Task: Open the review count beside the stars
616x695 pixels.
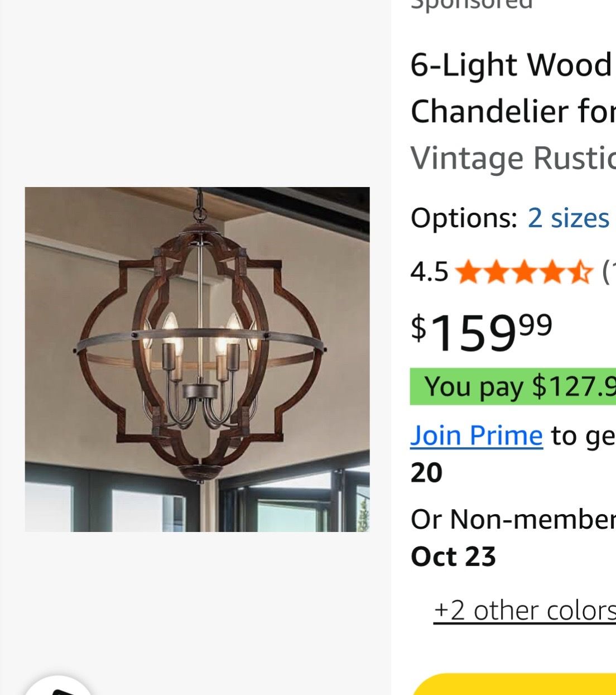Action: click(x=608, y=272)
